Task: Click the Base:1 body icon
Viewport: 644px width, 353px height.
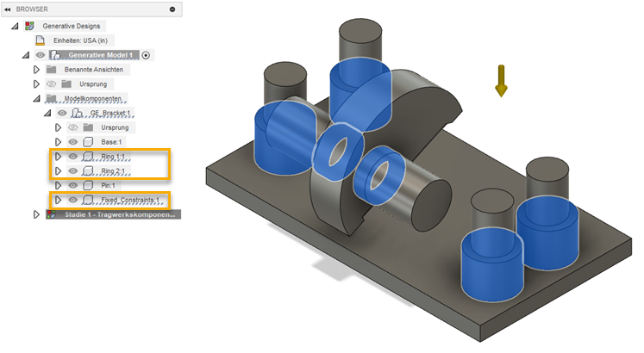Action: coord(88,142)
